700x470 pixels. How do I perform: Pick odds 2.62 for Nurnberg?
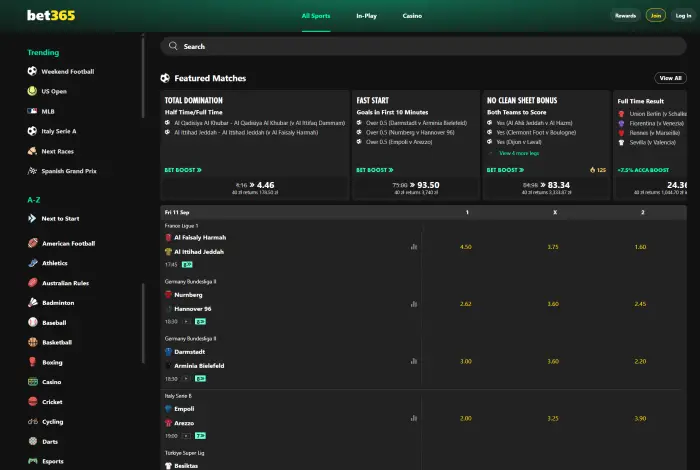click(466, 304)
